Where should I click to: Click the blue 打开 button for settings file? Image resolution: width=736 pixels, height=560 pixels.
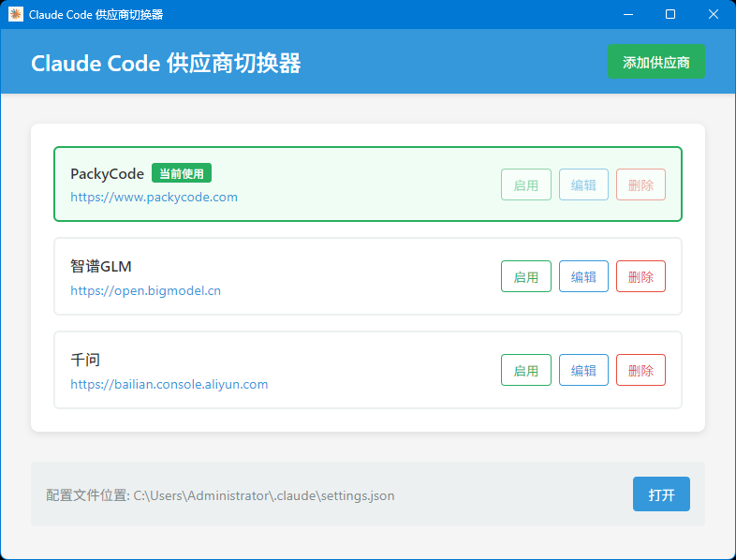[x=661, y=494]
